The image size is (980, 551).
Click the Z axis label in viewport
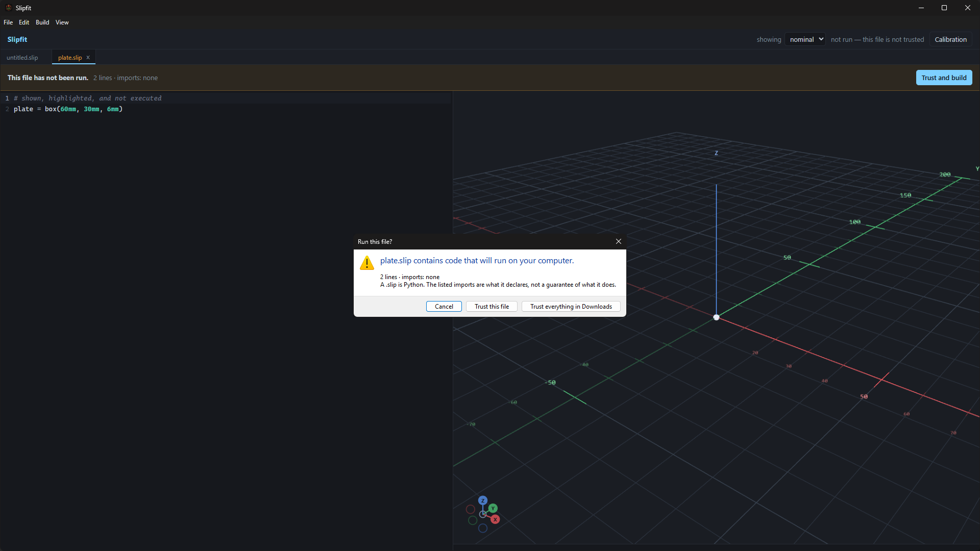[x=716, y=153]
